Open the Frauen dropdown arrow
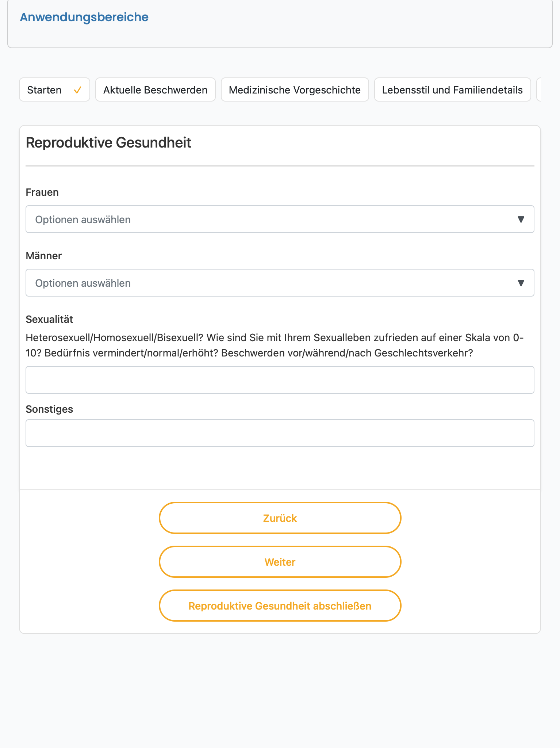 (521, 220)
